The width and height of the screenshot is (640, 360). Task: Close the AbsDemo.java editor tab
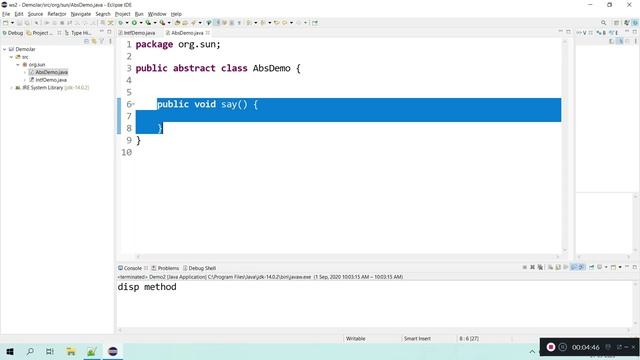click(x=208, y=33)
